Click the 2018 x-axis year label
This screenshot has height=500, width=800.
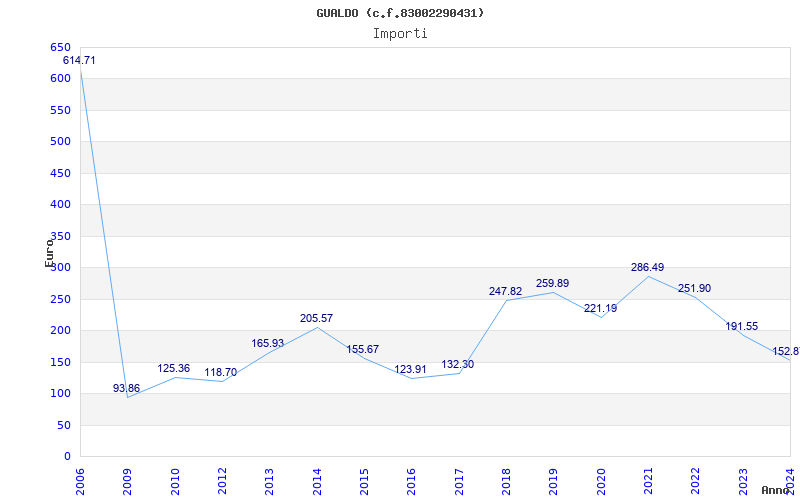(x=506, y=481)
